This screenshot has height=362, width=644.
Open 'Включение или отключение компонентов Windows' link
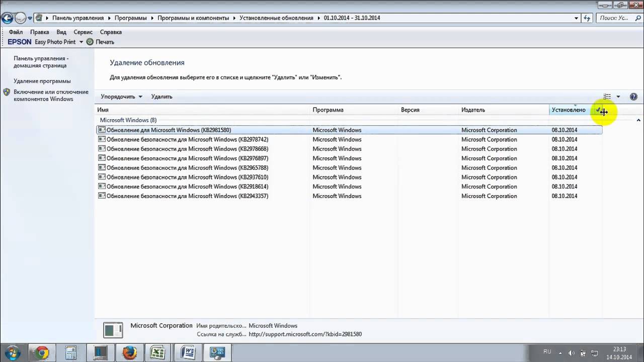[51, 96]
